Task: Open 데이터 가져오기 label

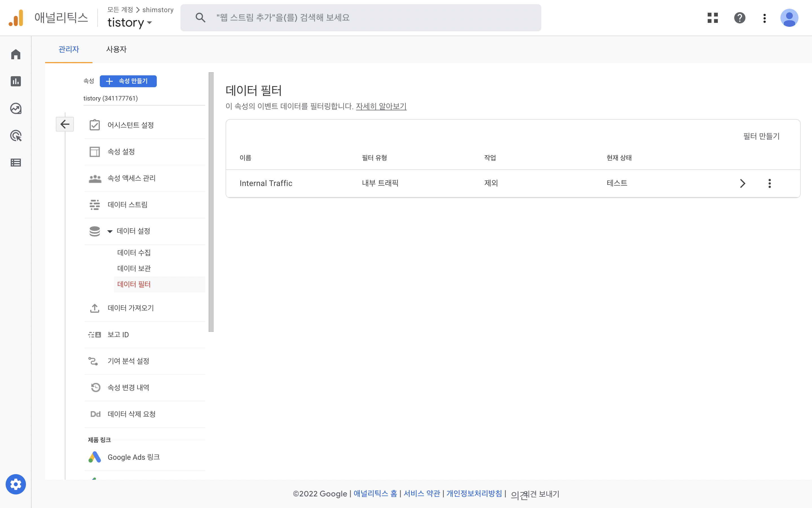Action: click(131, 308)
